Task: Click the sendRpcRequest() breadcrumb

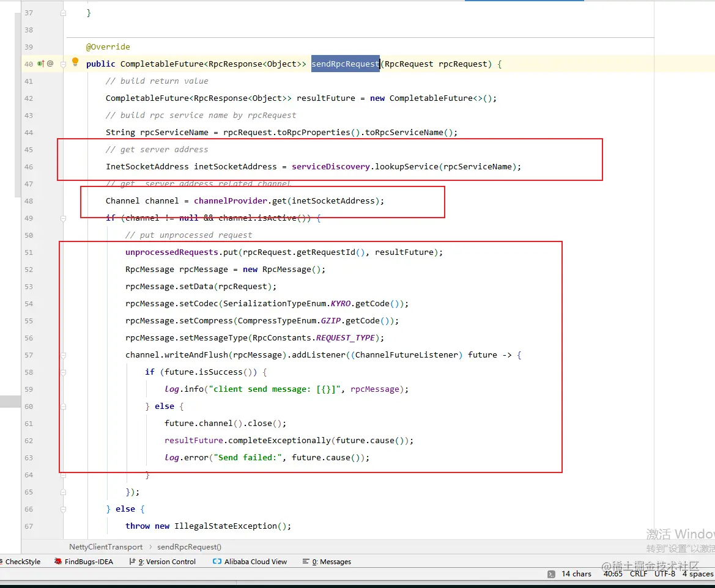Action: click(x=189, y=546)
